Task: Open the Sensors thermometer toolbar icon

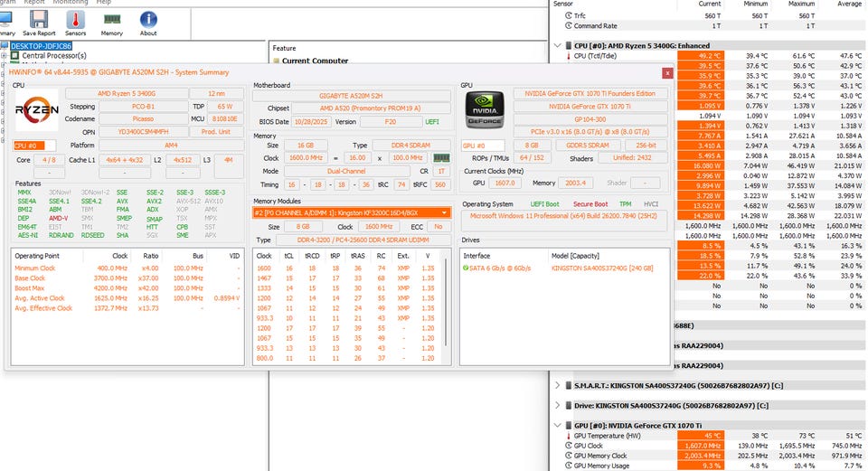Action: 75,19
